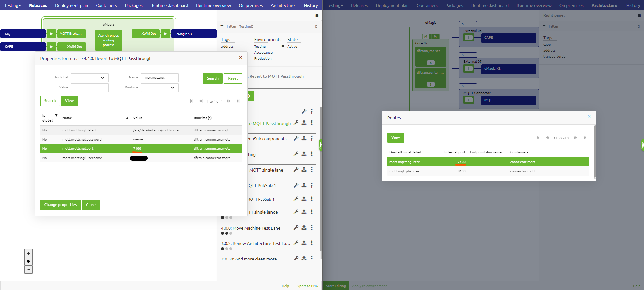This screenshot has width=644, height=290.
Task: Open History tab in right window
Action: click(633, 5)
